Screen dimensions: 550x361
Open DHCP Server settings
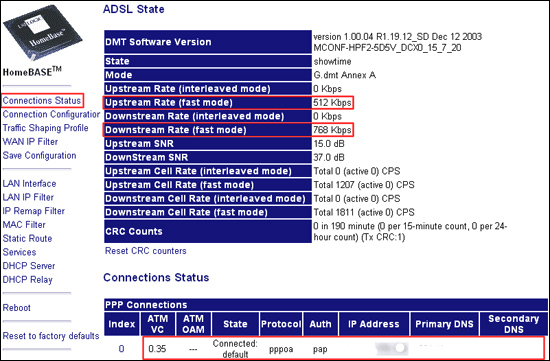(x=29, y=266)
